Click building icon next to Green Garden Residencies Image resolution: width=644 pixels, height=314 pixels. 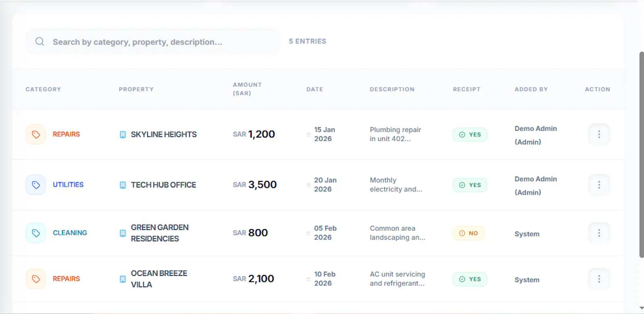coord(123,233)
